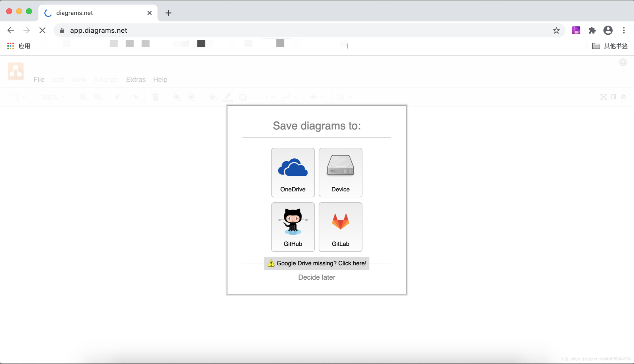Click the zoom in magnifier icon
The width and height of the screenshot is (634, 364).
pyautogui.click(x=83, y=97)
